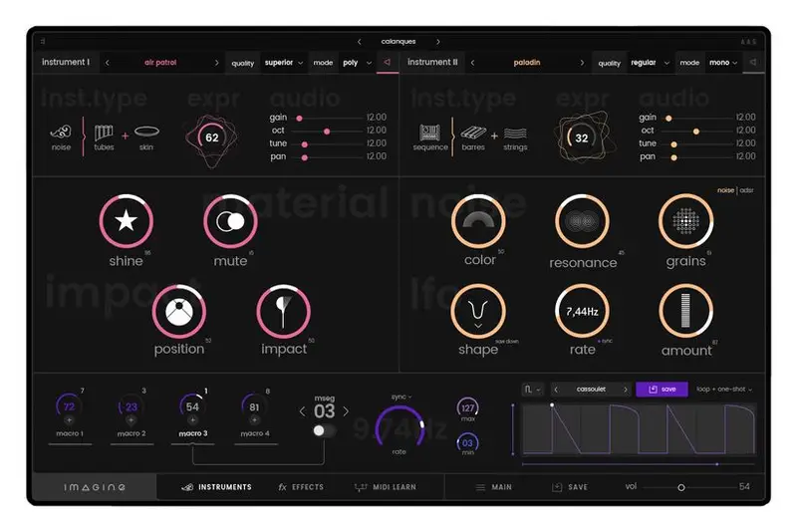
Task: Open the mseg curve shape dropdown
Action: 533,390
